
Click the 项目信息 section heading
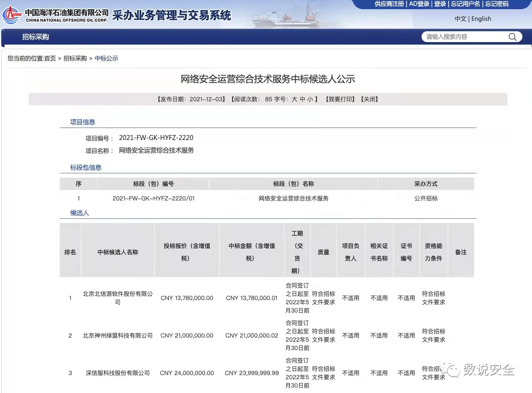tap(83, 122)
